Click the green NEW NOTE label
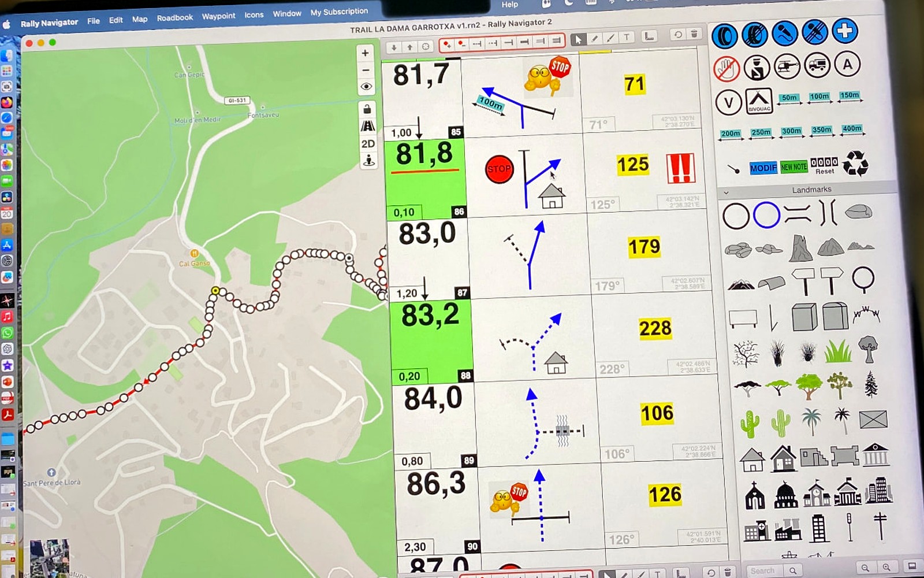This screenshot has width=924, height=578. tap(793, 166)
